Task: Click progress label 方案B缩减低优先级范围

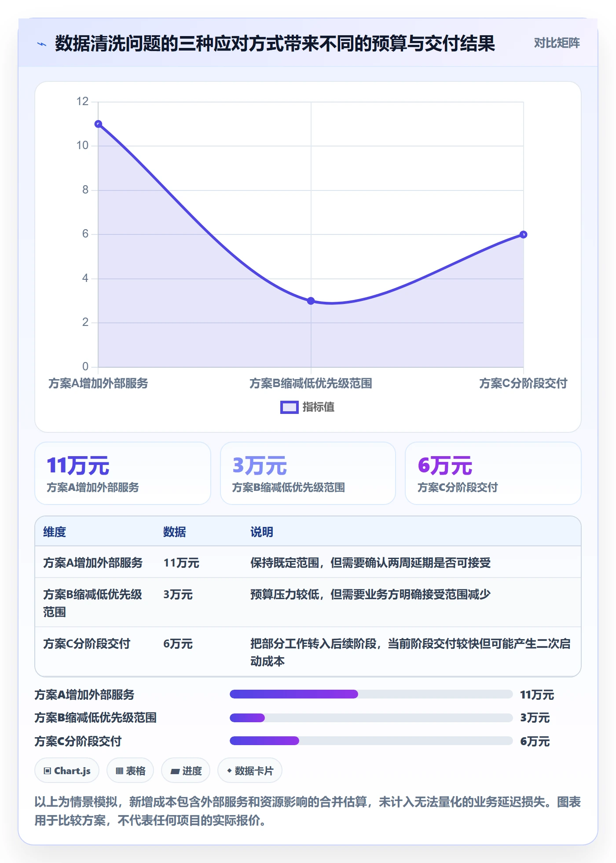Action: point(95,718)
